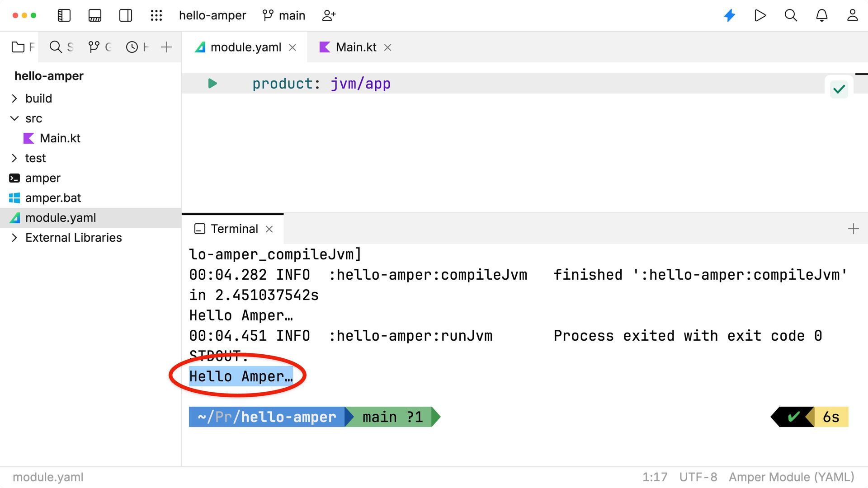Switch to History sidebar tab
This screenshot has height=488, width=868.
pyautogui.click(x=137, y=47)
